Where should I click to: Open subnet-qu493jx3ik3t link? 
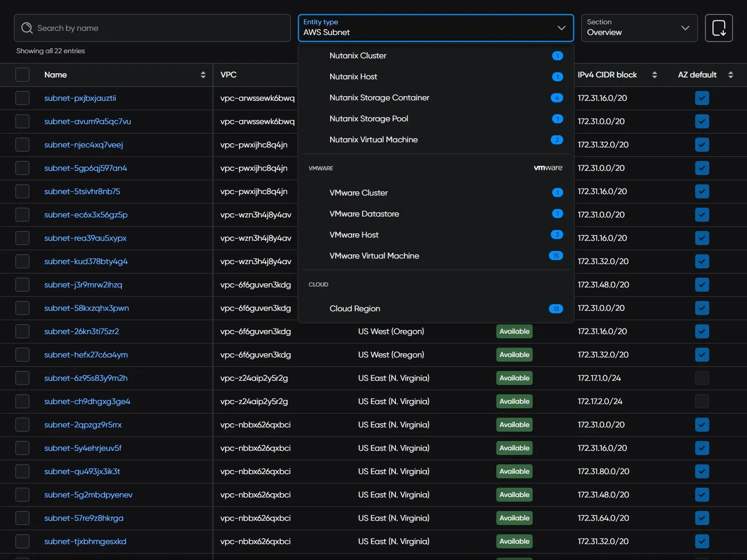(82, 471)
